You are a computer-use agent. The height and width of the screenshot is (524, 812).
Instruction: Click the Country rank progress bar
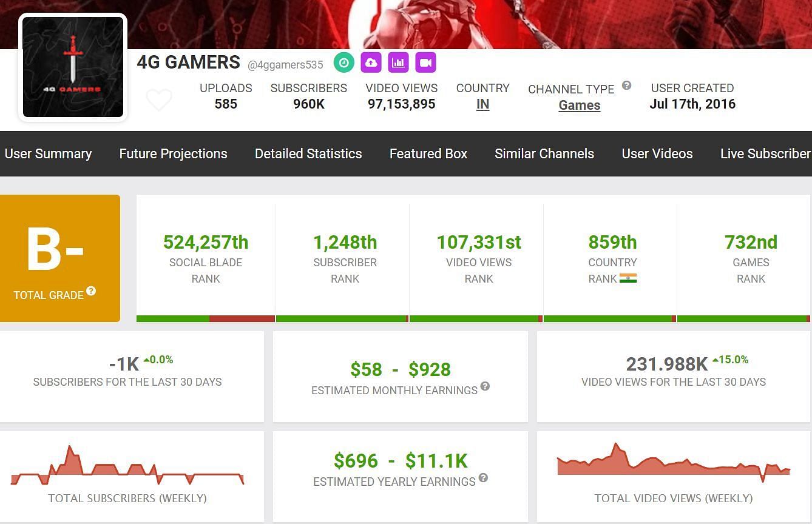coord(610,318)
